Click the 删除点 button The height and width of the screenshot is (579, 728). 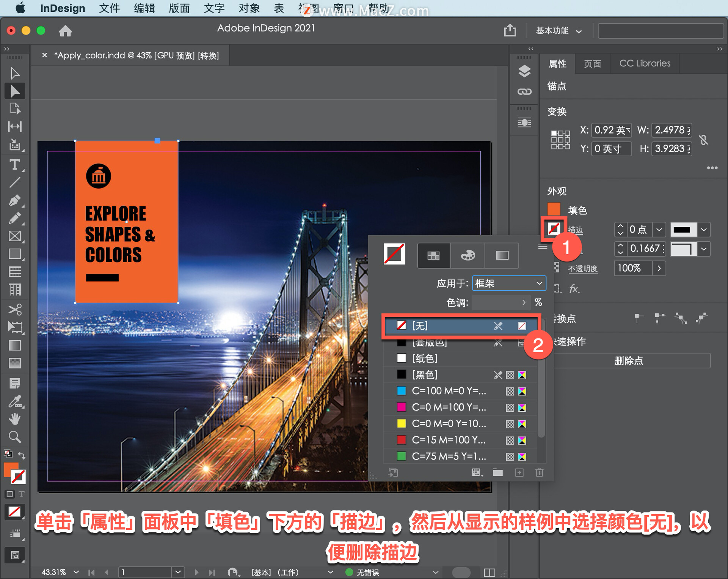tap(629, 360)
